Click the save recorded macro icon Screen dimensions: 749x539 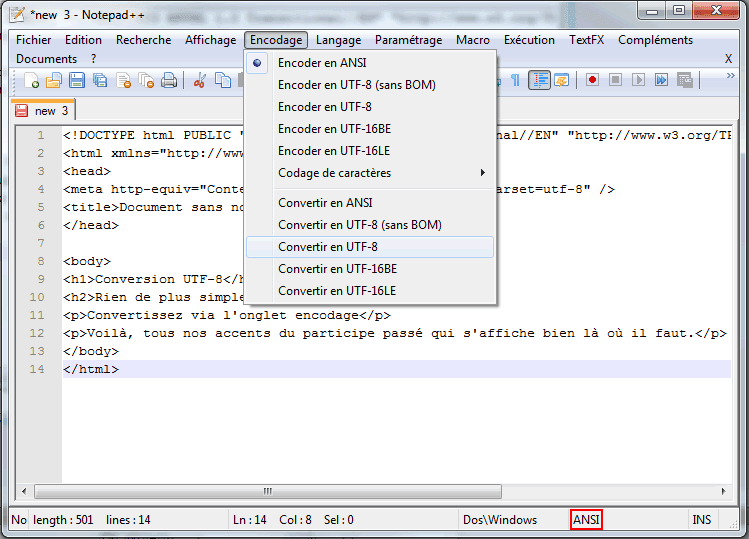click(685, 80)
